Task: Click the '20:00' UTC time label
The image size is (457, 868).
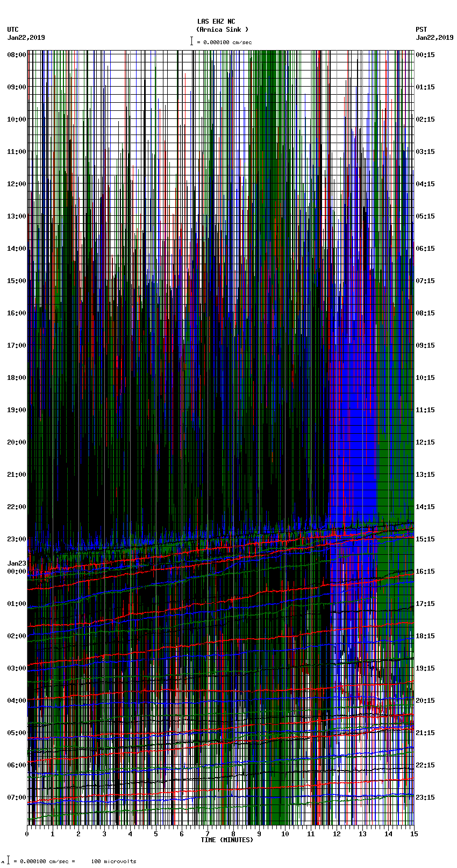Action: [x=17, y=442]
